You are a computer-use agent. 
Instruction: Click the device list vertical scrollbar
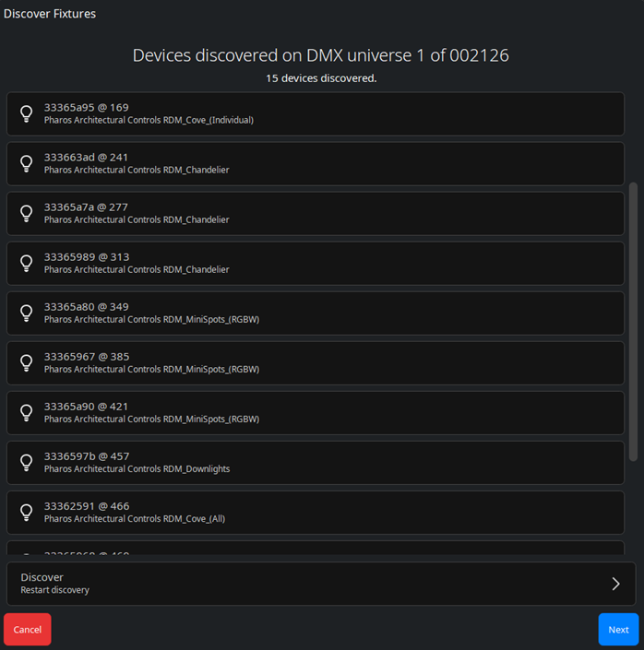(x=633, y=321)
